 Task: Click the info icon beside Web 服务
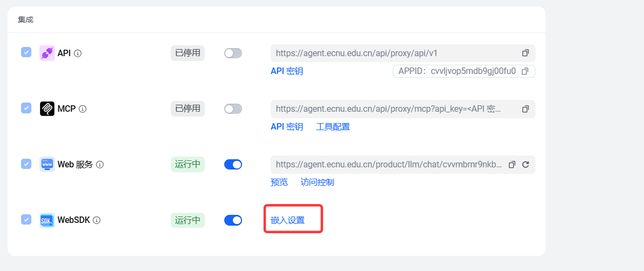click(x=100, y=165)
